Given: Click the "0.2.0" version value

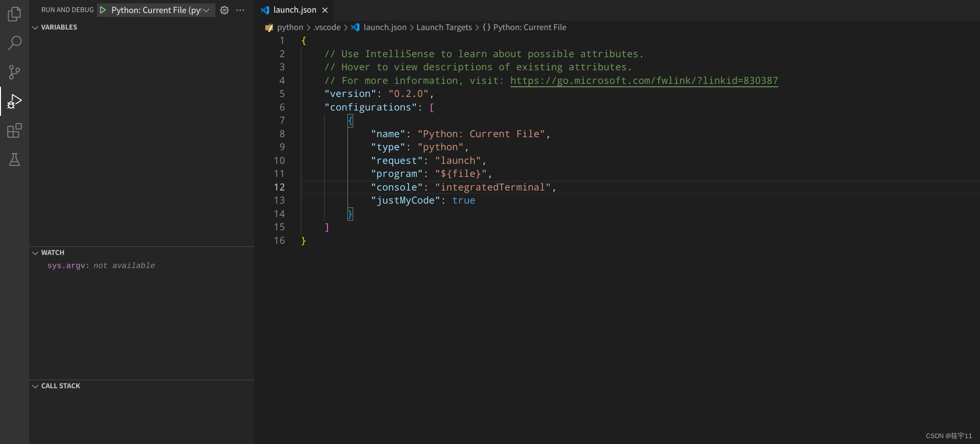Looking at the screenshot, I should click(408, 94).
